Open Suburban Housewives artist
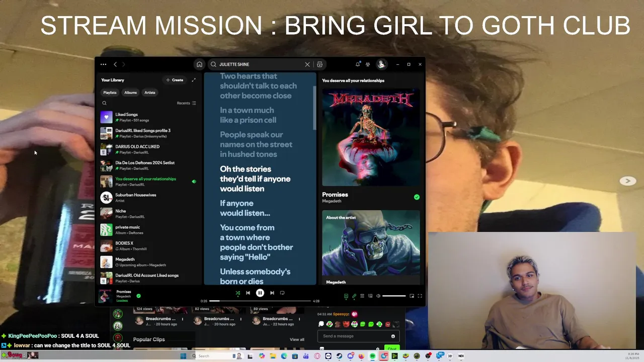Image resolution: width=644 pixels, height=362 pixels. [x=149, y=198]
